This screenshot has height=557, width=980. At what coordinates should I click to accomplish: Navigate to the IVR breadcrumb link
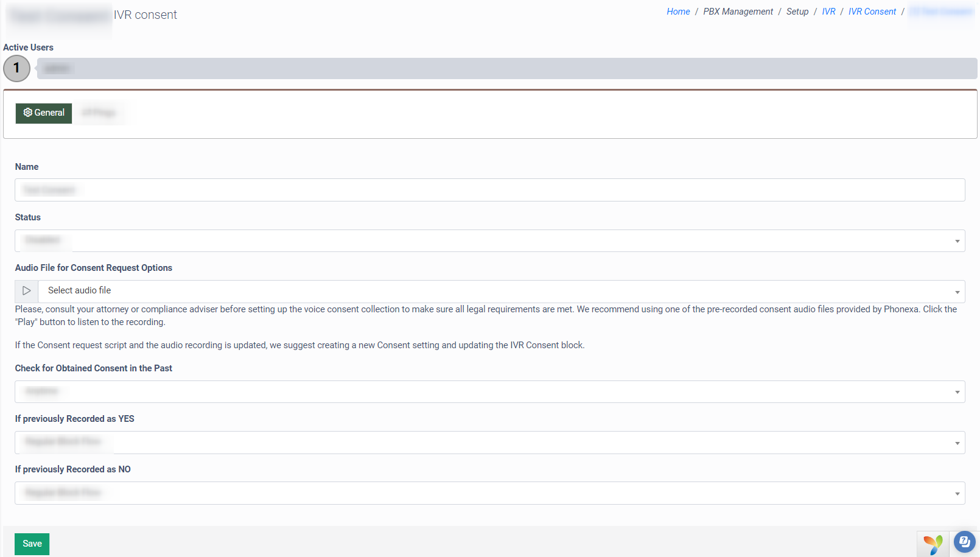point(828,12)
